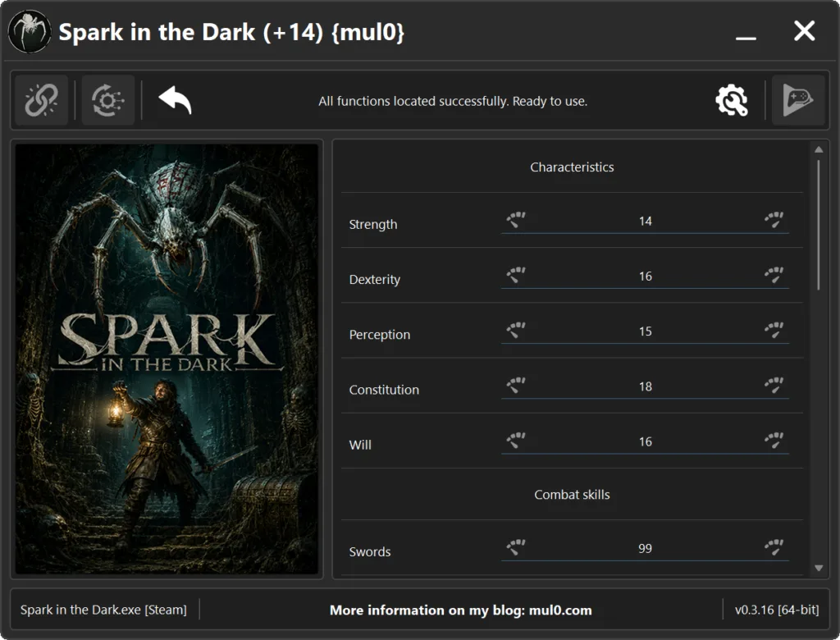Click the right hand icon for Swords

[x=774, y=547]
